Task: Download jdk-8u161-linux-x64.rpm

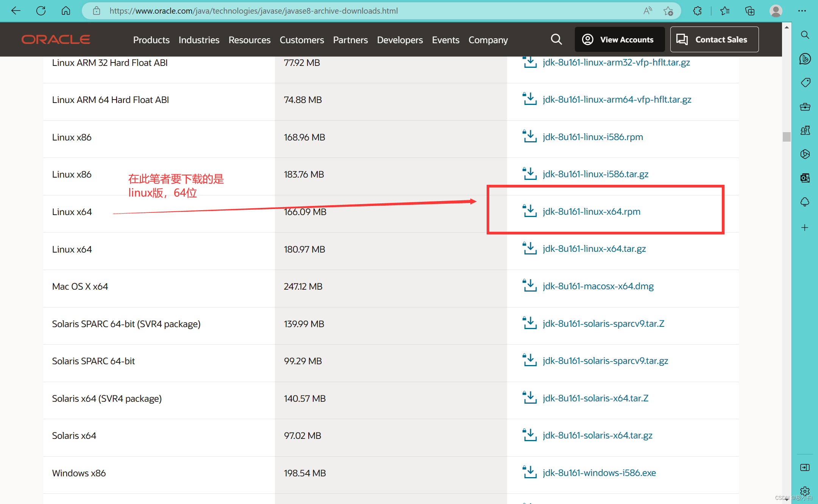Action: [592, 211]
